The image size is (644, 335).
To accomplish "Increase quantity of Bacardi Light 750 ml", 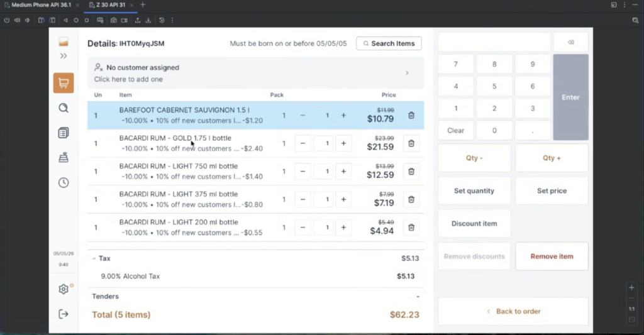I will click(343, 171).
